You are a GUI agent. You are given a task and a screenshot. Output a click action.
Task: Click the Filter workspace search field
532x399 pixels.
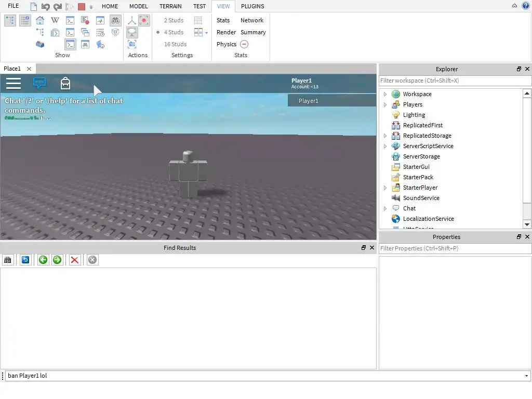[455, 81]
